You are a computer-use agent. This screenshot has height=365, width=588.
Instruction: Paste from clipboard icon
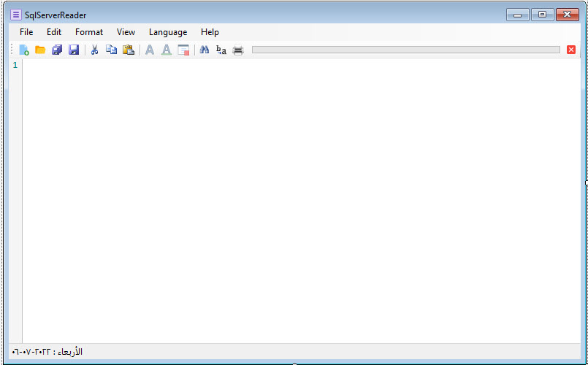(129, 50)
